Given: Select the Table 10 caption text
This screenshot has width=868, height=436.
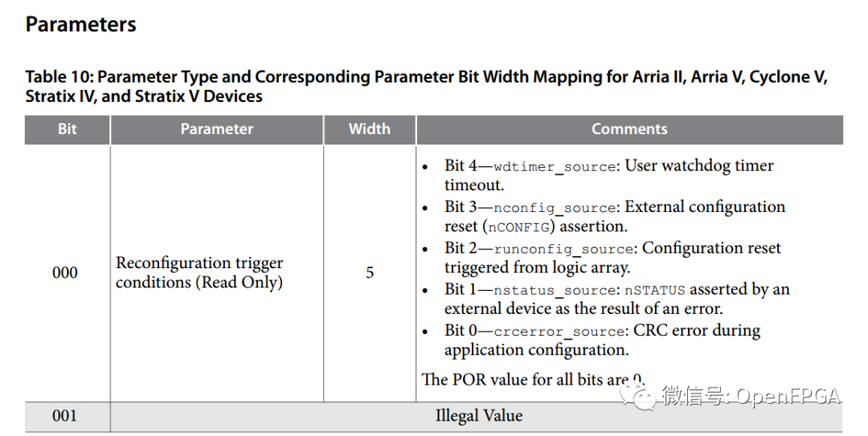Looking at the screenshot, I should click(x=426, y=87).
